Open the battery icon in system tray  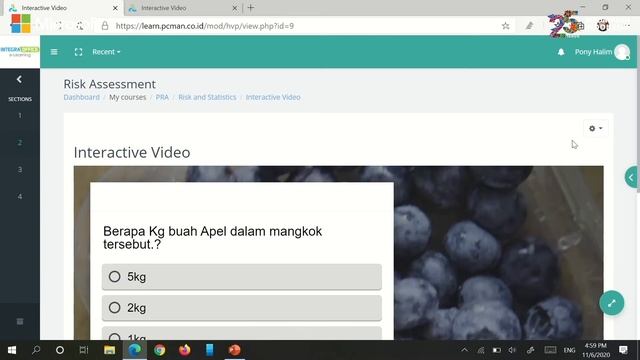(496, 350)
